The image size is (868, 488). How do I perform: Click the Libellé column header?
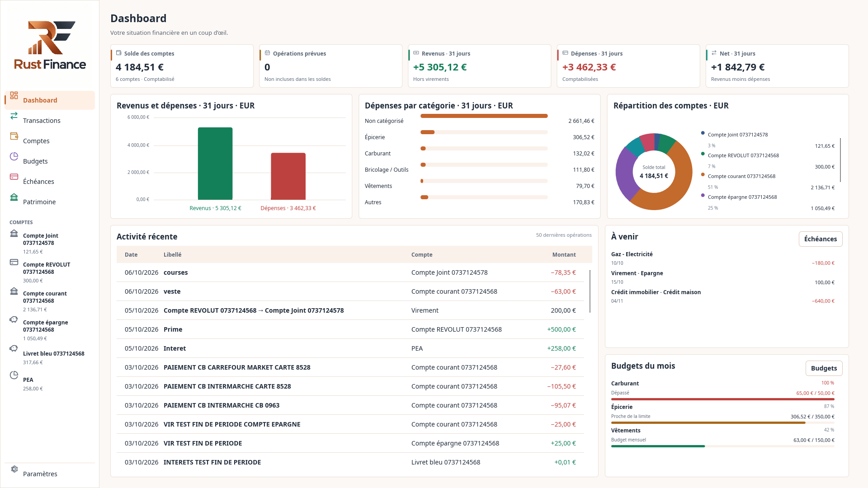[173, 255]
